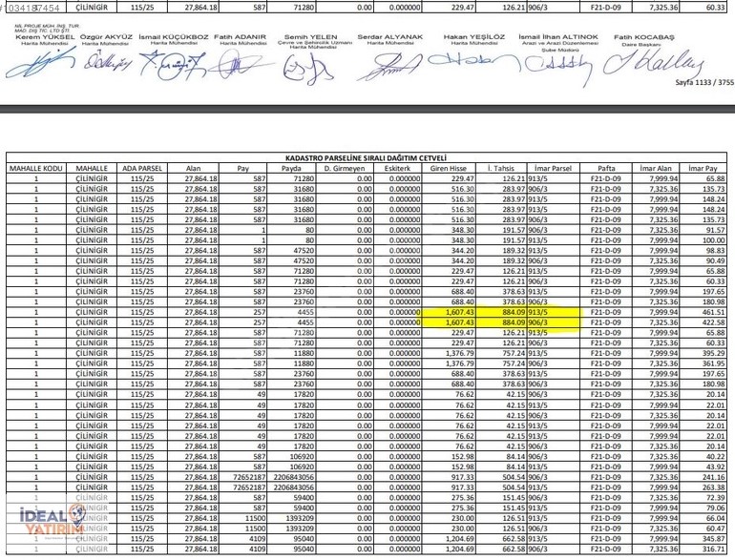Select the signer name 'İsmail KÜÇÜKBOZ'
The height and width of the screenshot is (560, 735).
174,36
